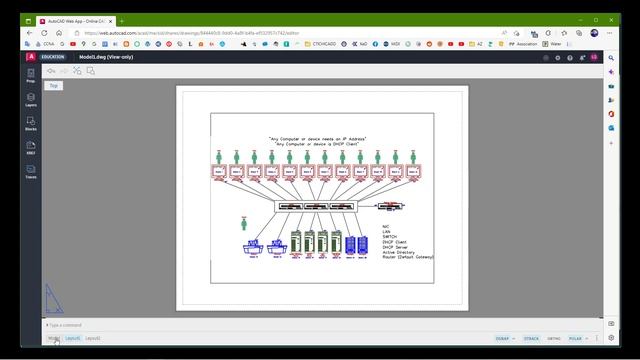Open the MIDI bookmark

[x=391, y=44]
